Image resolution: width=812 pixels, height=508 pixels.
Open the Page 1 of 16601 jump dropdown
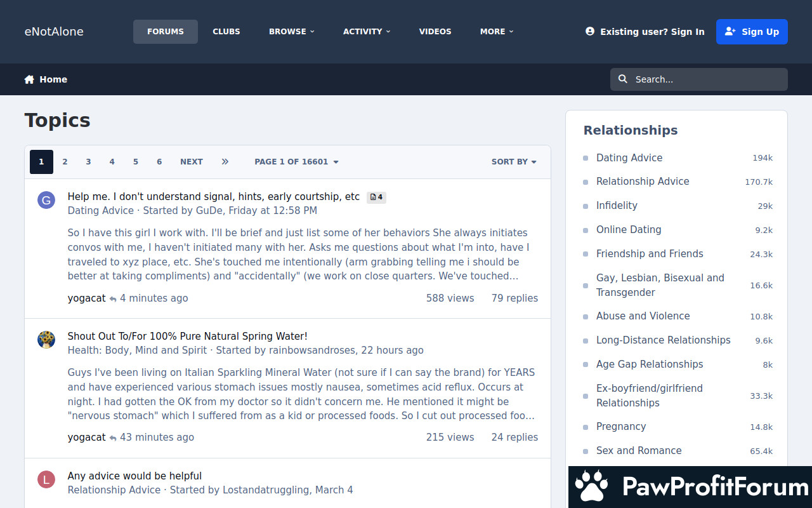pyautogui.click(x=296, y=162)
